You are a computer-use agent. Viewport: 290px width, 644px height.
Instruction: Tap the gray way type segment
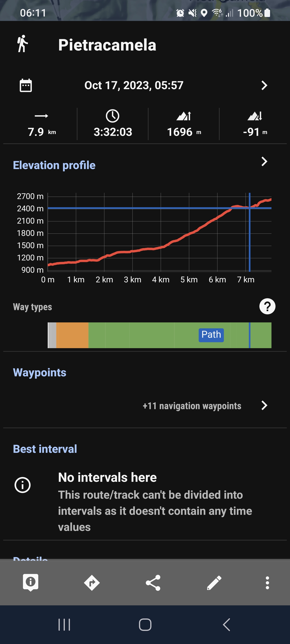(52, 335)
